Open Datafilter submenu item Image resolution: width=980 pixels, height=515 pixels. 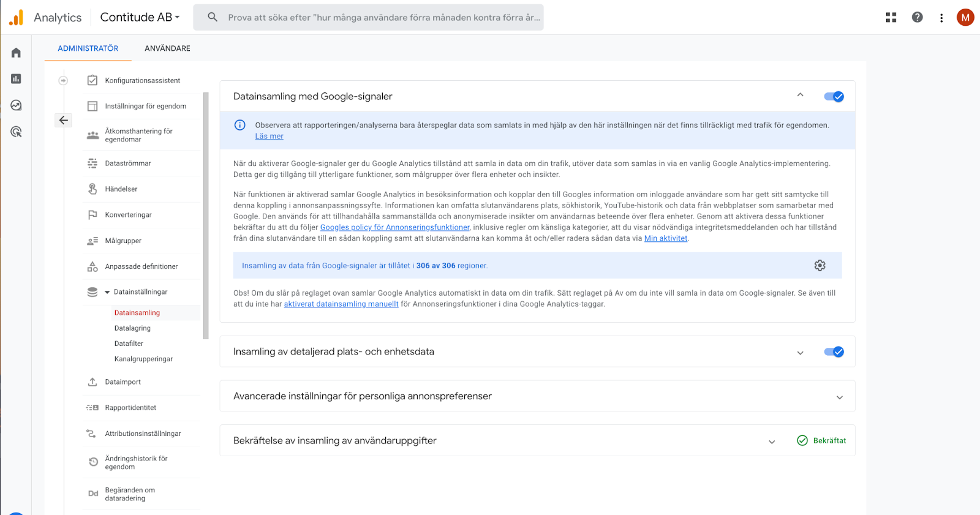[129, 344]
